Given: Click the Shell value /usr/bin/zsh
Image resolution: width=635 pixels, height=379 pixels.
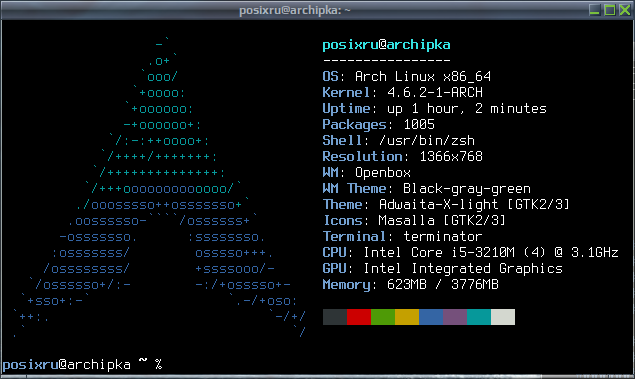Looking at the screenshot, I should coord(427,141).
